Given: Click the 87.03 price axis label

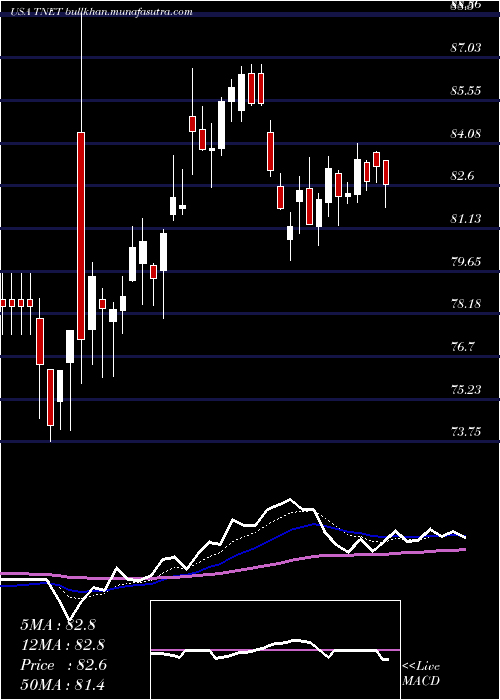Looking at the screenshot, I should pyautogui.click(x=466, y=47).
